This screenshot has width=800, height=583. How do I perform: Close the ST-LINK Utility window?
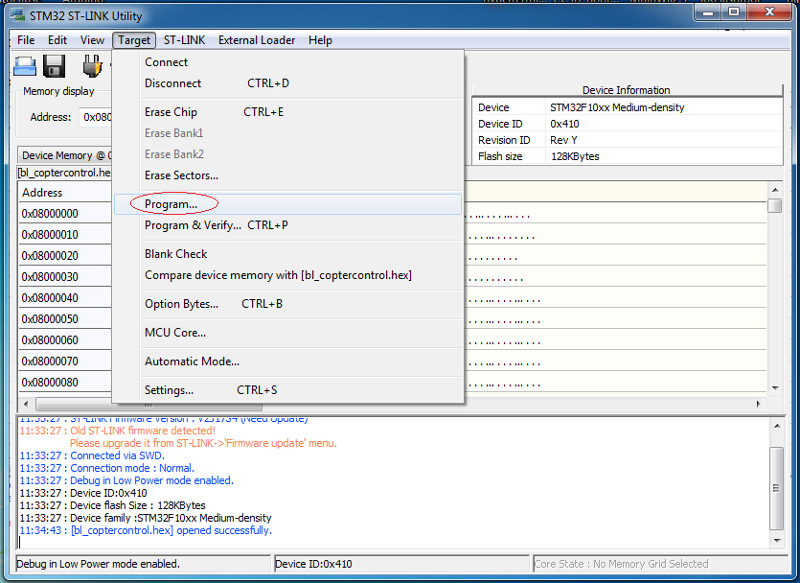click(x=769, y=12)
